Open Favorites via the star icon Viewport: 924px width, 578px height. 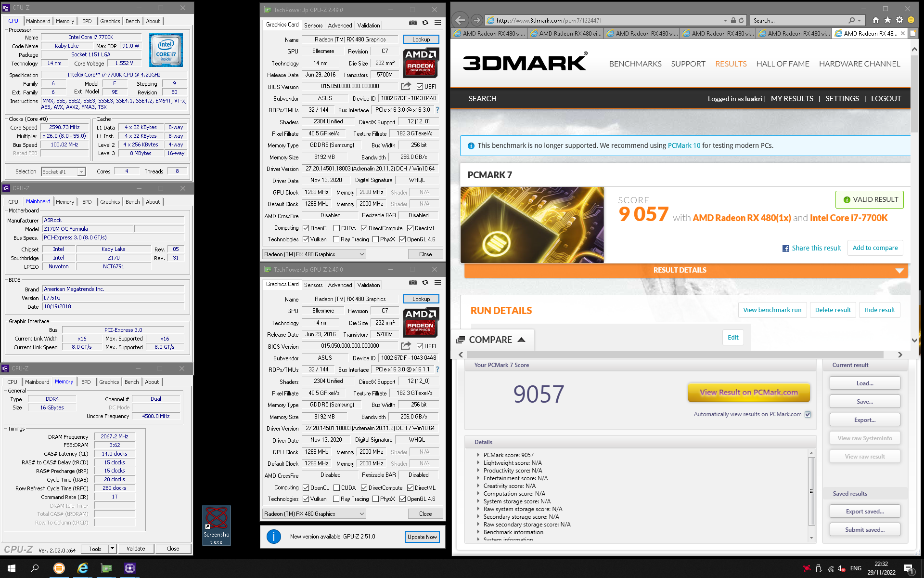pyautogui.click(x=887, y=20)
